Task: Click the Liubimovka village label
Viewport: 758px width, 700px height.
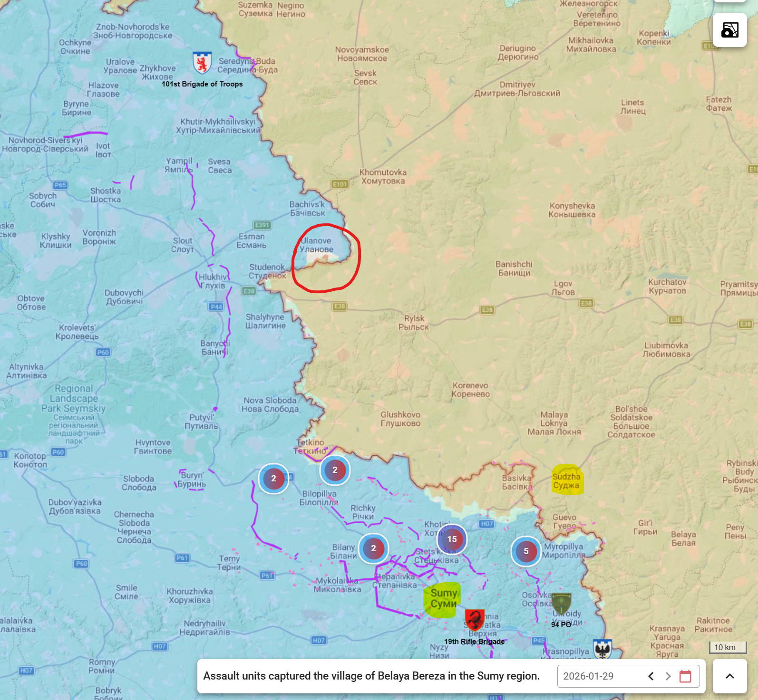Action: tap(667, 350)
